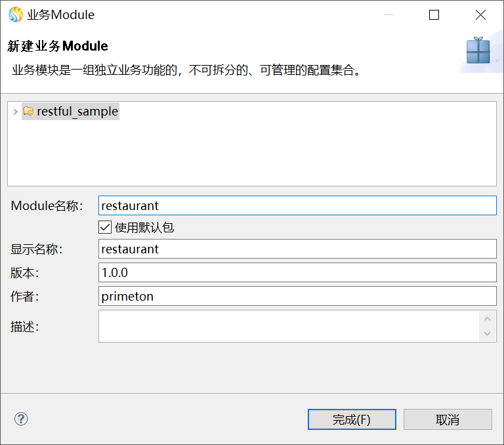Viewport: 504px width, 445px height.
Task: Open help via the question mark icon
Action: point(21,419)
